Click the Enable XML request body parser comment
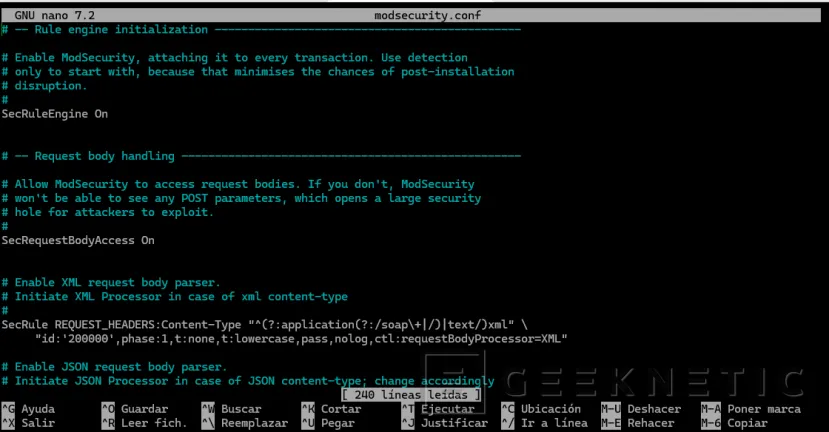 pyautogui.click(x=110, y=282)
